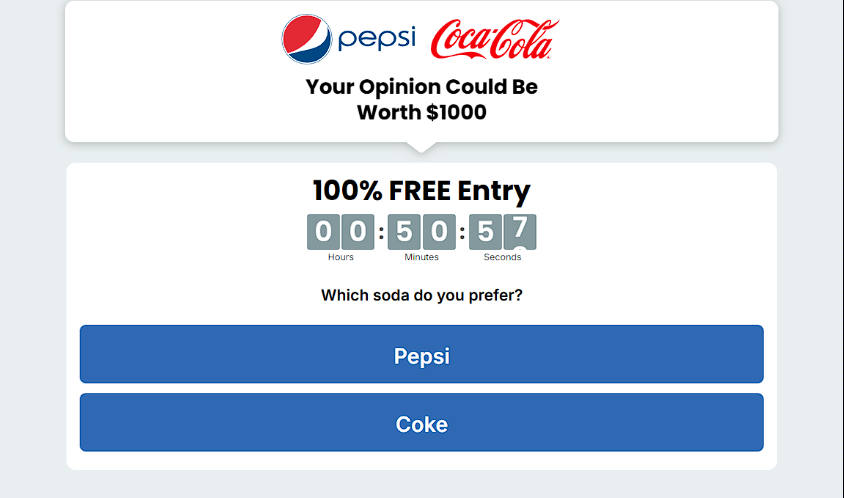Click "Your Opinion Could Be Worth $1000" headline

(422, 99)
